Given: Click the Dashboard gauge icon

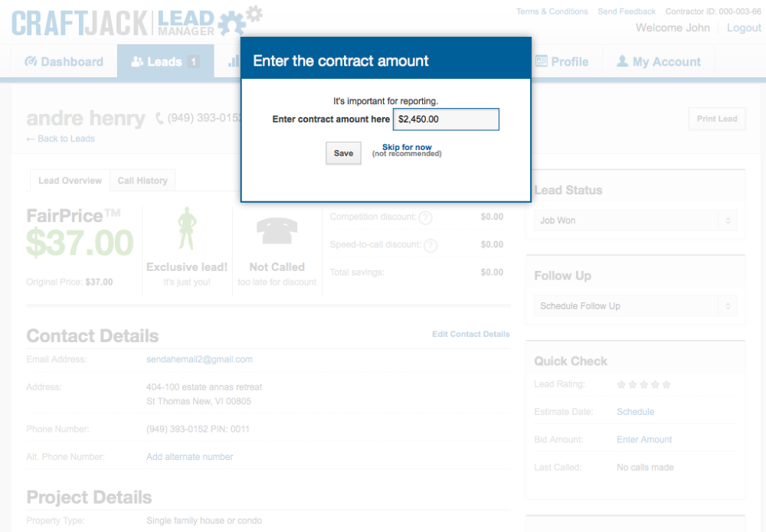Looking at the screenshot, I should click(31, 61).
